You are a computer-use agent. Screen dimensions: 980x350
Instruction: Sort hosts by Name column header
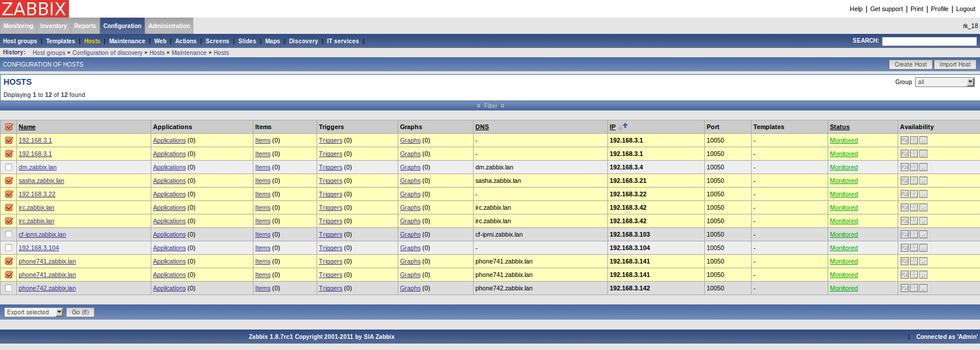point(27,127)
